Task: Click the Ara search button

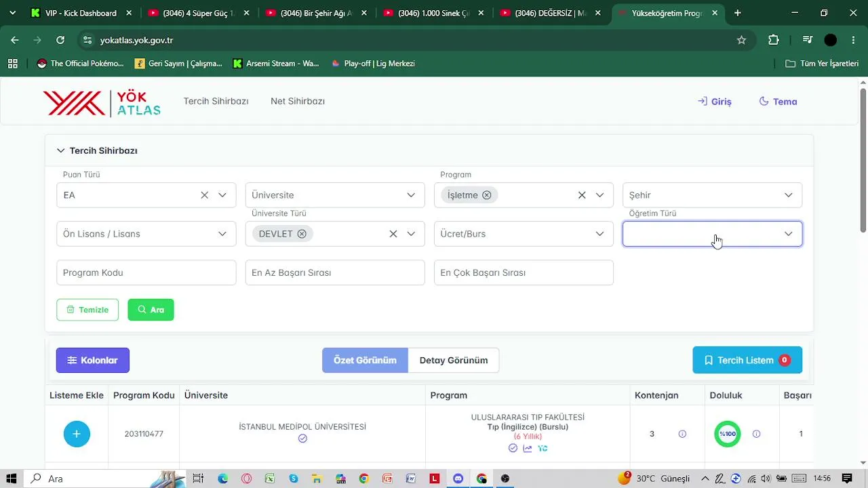Action: coord(151,310)
